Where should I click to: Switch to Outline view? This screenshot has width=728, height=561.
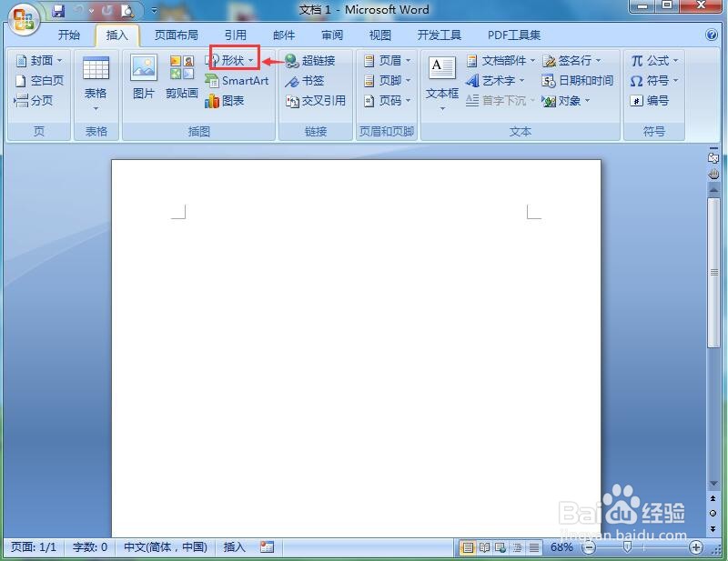(x=517, y=548)
